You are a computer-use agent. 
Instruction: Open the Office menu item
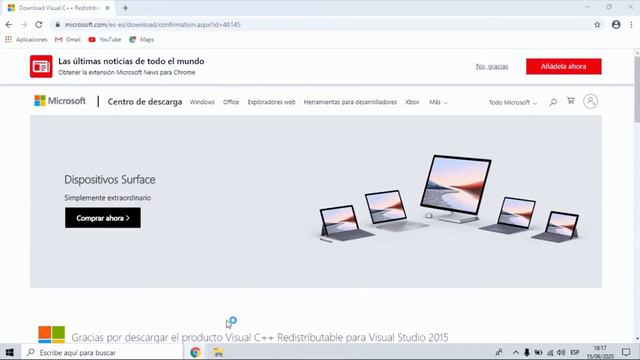[x=231, y=102]
